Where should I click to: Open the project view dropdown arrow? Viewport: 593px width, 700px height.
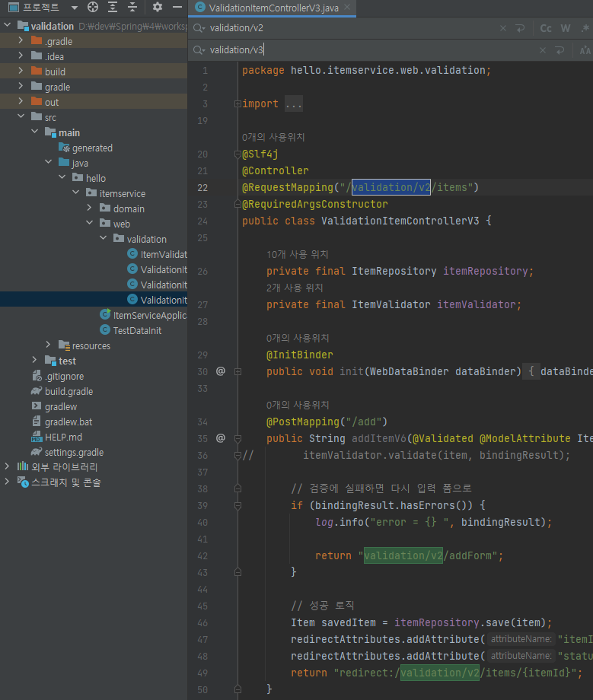75,8
